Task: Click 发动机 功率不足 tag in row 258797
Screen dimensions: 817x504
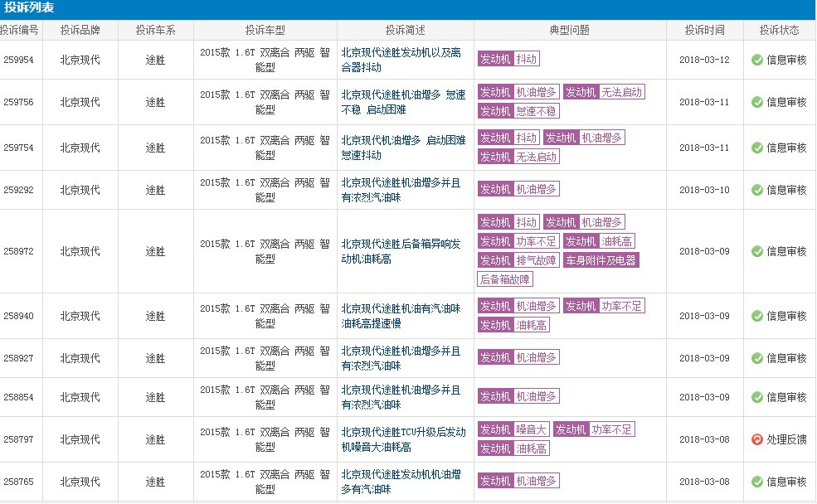Action: [594, 429]
